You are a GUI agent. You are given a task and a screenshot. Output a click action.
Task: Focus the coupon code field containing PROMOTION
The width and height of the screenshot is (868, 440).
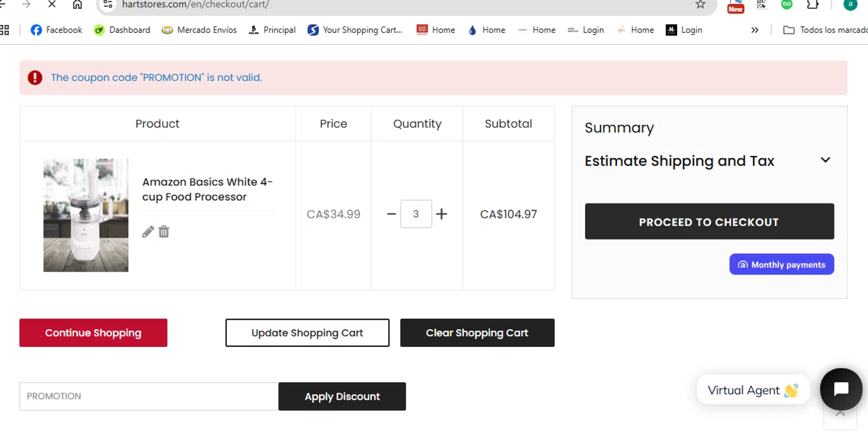149,397
